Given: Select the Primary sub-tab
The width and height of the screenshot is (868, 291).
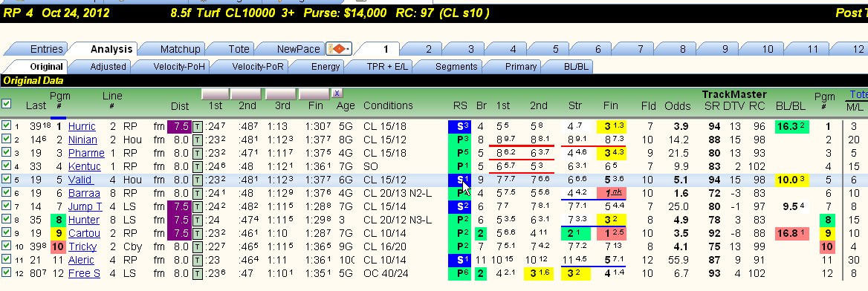Looking at the screenshot, I should pos(520,66).
